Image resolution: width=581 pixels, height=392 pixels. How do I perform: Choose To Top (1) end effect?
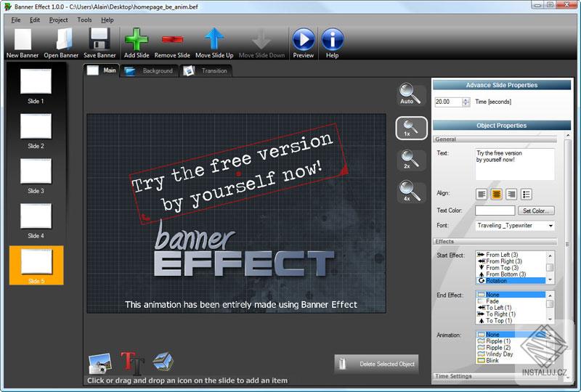point(511,320)
